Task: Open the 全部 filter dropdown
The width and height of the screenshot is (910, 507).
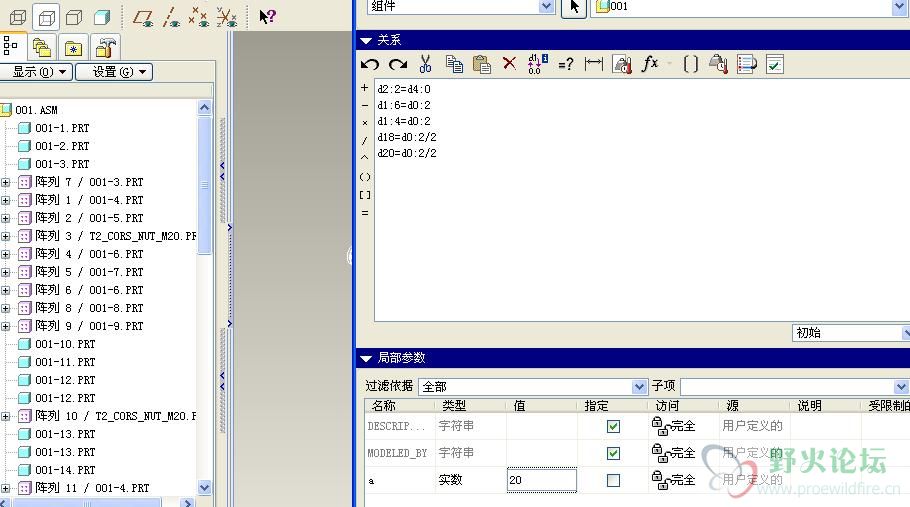Action: click(x=639, y=386)
